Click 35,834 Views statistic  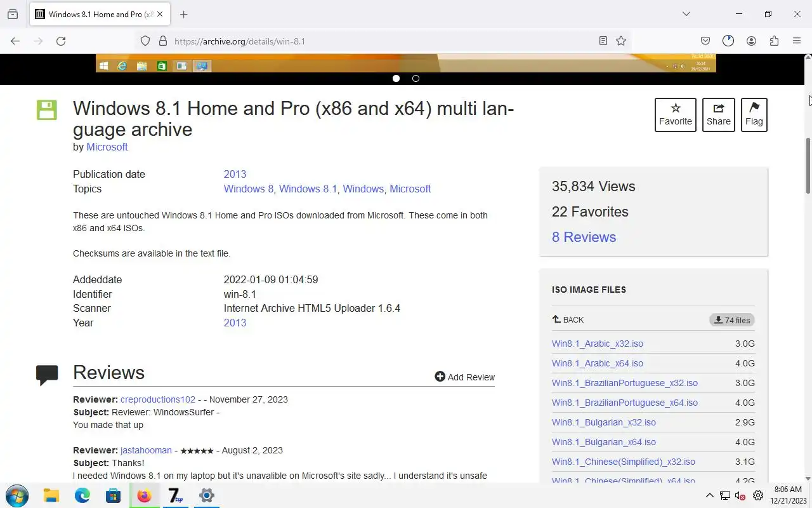[x=593, y=186]
